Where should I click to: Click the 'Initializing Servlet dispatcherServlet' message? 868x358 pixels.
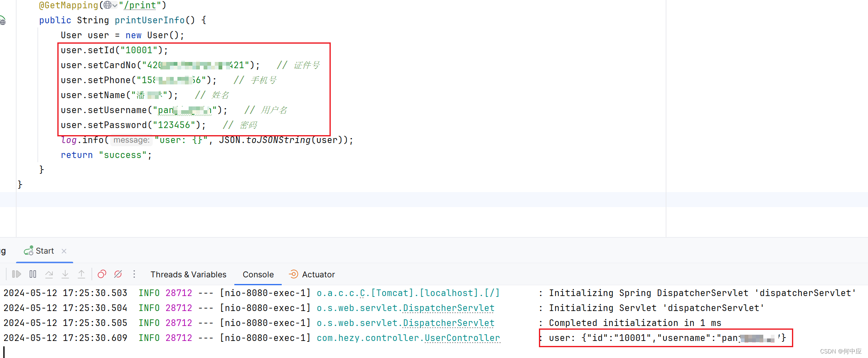pyautogui.click(x=657, y=308)
